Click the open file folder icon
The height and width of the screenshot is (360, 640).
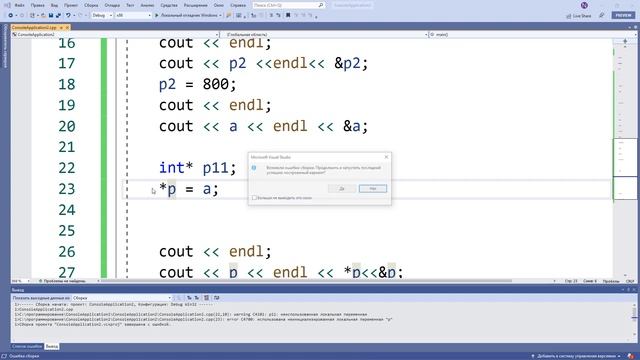tap(43, 16)
